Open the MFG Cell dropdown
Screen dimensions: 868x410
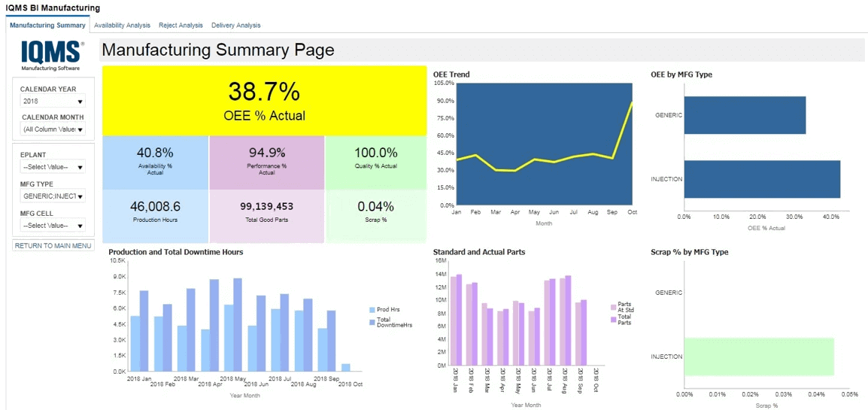click(x=53, y=226)
